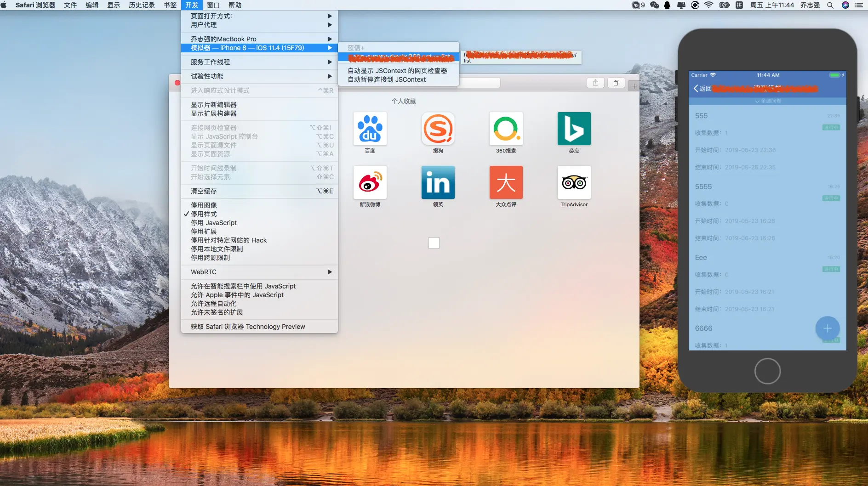
Task: Toggle 停用本地文件限制 option
Action: tap(259, 249)
